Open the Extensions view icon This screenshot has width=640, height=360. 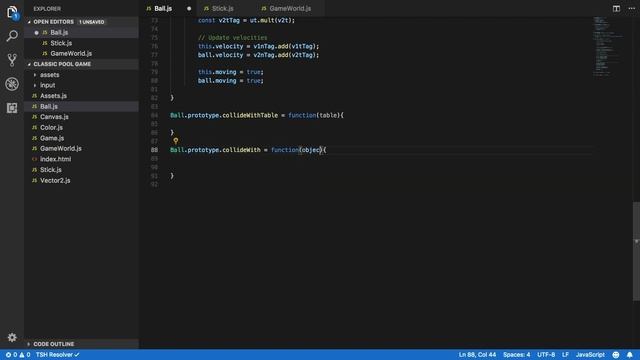[x=12, y=108]
